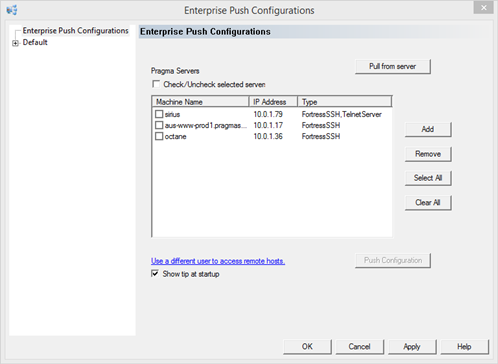
Task: Click IP address 10.0.1.17
Action: coord(268,125)
